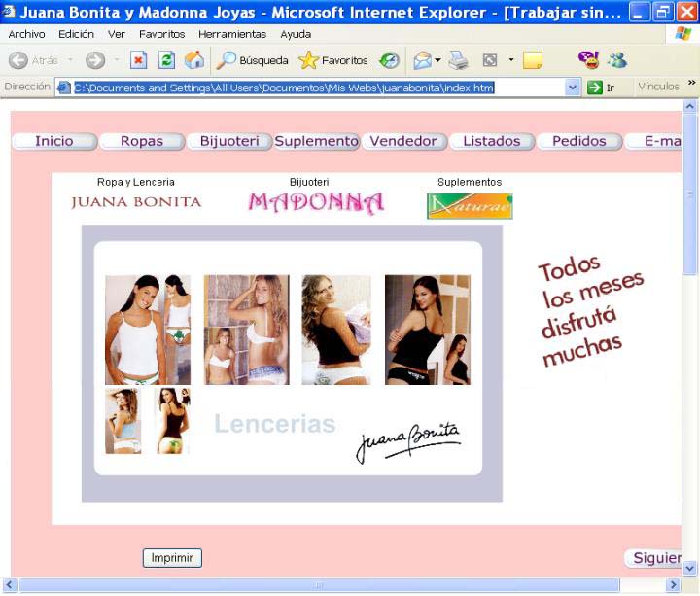Open the Archivo menu
Viewport: 700px width, 596px height.
pyautogui.click(x=27, y=34)
